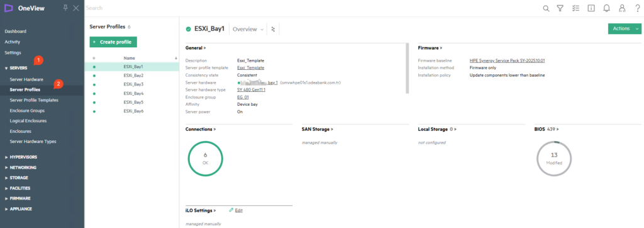The width and height of the screenshot is (644, 228).
Task: Click the pencil icon next to Edit
Action: [x=231, y=210]
